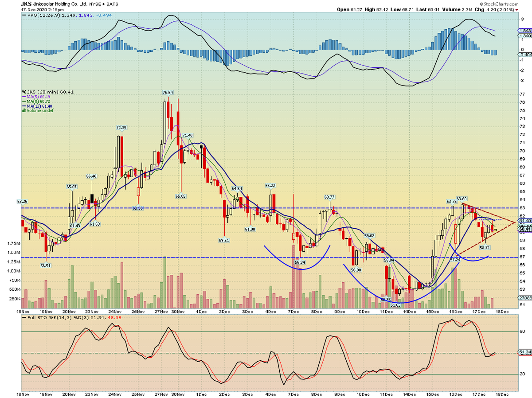Click the 58.71 label below recent candles
The height and width of the screenshot is (398, 532).
[485, 247]
